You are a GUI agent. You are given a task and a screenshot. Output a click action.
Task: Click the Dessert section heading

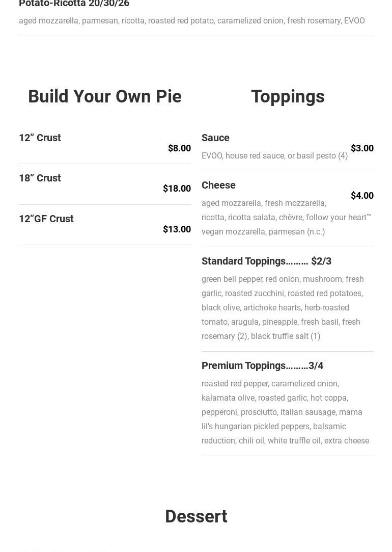click(x=196, y=516)
